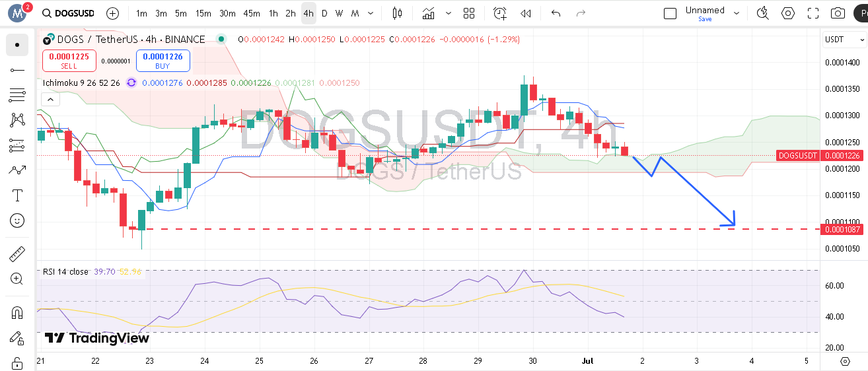Image resolution: width=868 pixels, height=371 pixels.
Task: Toggle stay in drawing mode
Action: tap(17, 337)
